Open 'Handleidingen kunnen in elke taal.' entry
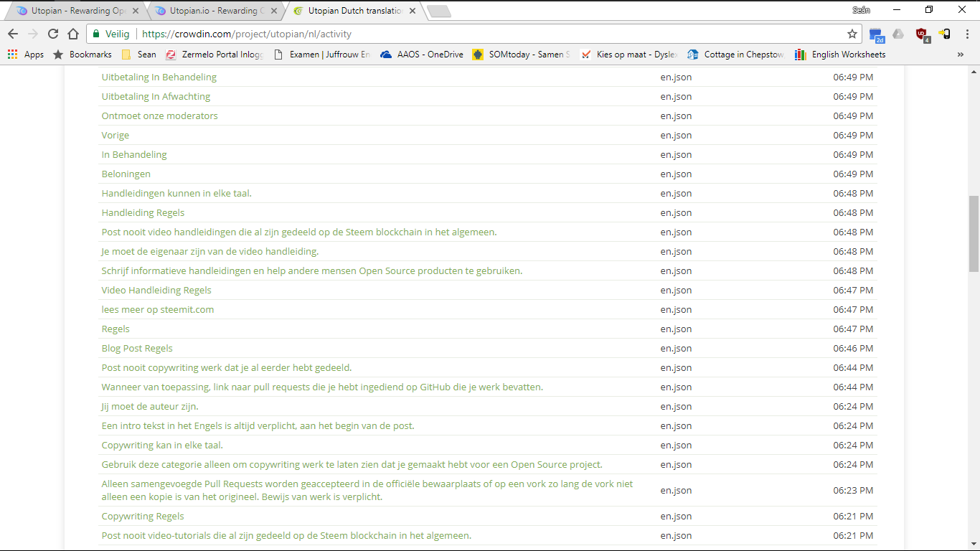The width and height of the screenshot is (980, 551). (176, 193)
